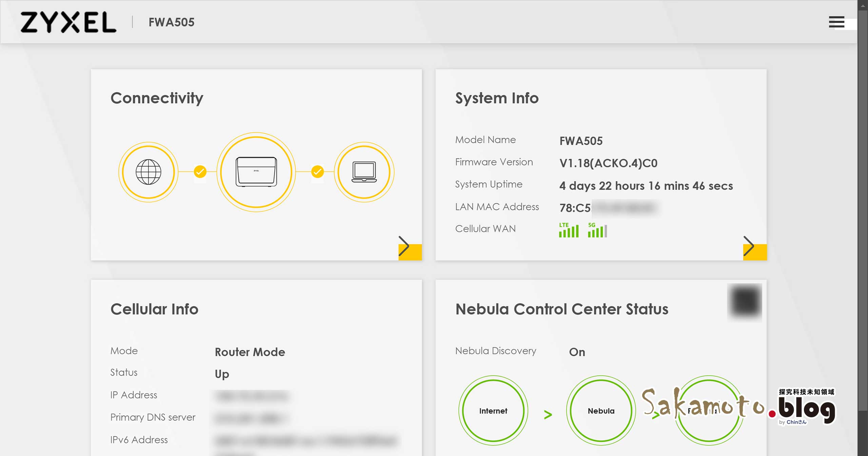The height and width of the screenshot is (456, 868).
Task: Click the Firmware Version label
Action: (494, 162)
